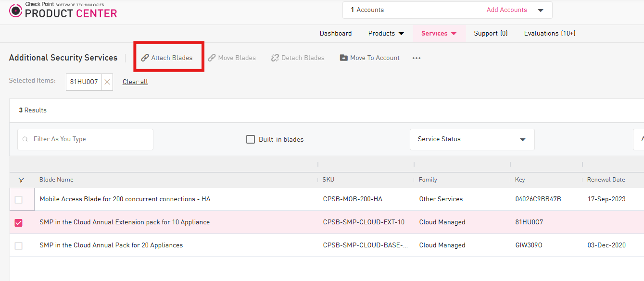
Task: Sort by SKU column header
Action: pyautogui.click(x=328, y=180)
